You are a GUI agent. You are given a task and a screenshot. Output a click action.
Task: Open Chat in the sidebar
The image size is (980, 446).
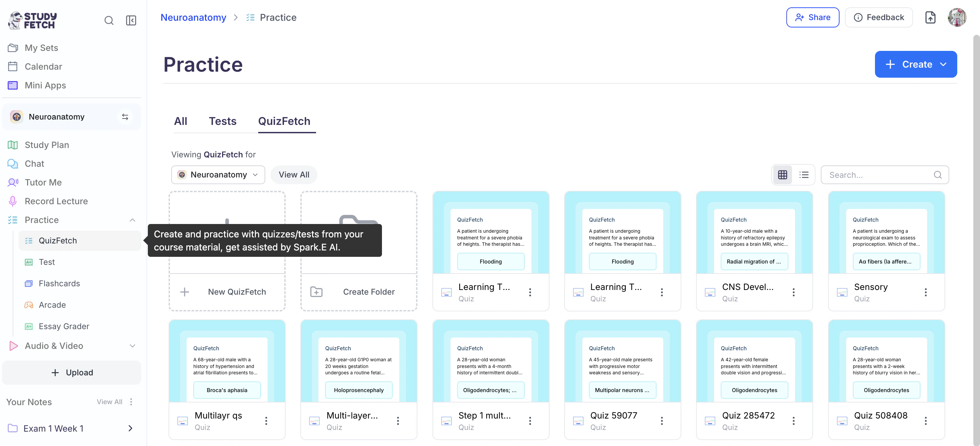tap(34, 163)
